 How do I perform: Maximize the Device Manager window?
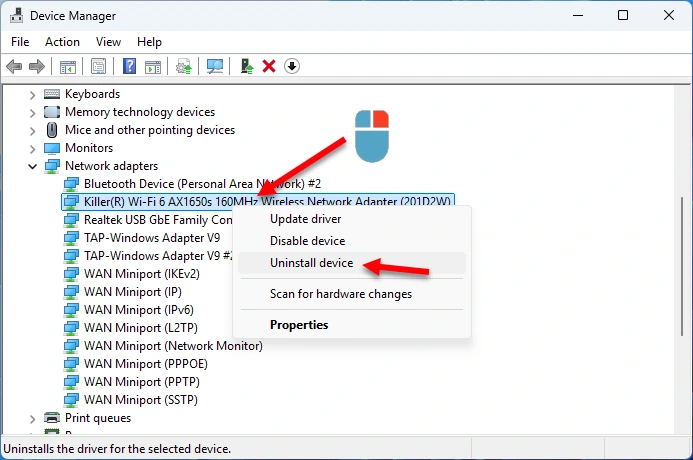point(623,15)
